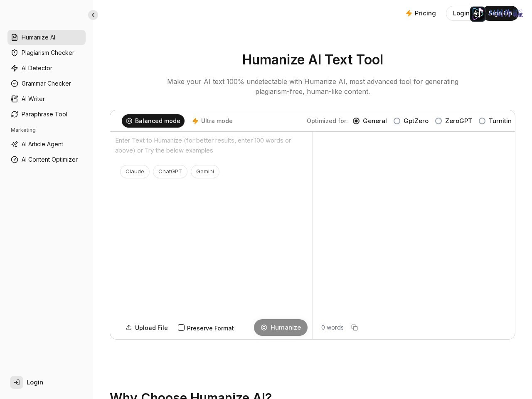
Task: Click the '0 words' counter text
Action: (x=332, y=328)
